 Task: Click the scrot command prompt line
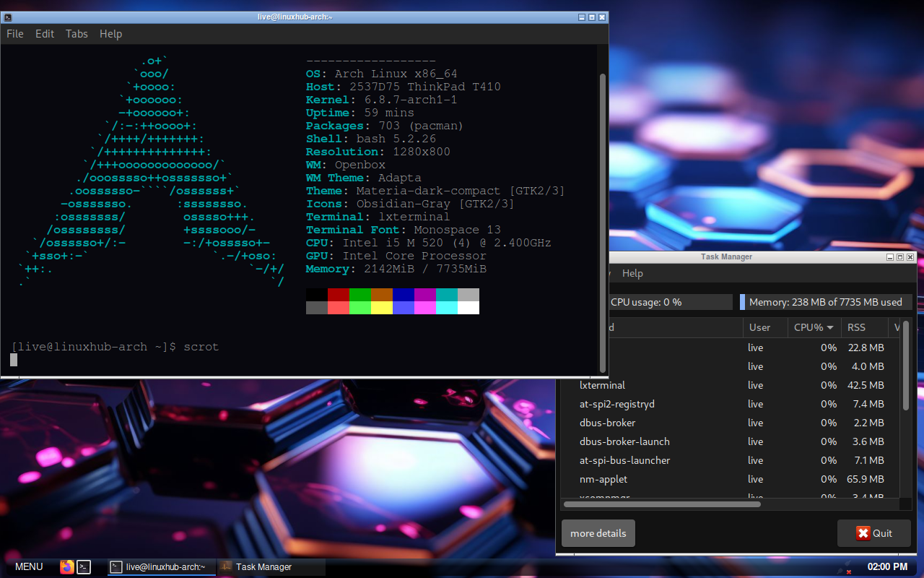[115, 347]
